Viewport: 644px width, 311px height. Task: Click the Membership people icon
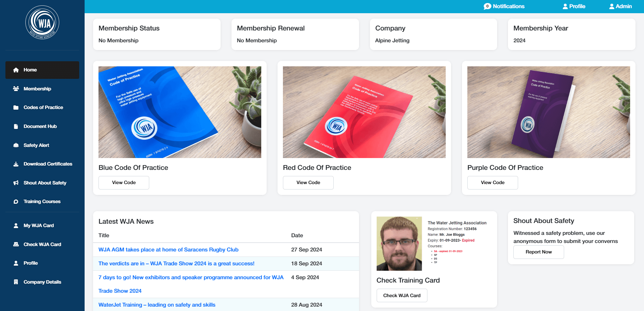pos(16,89)
